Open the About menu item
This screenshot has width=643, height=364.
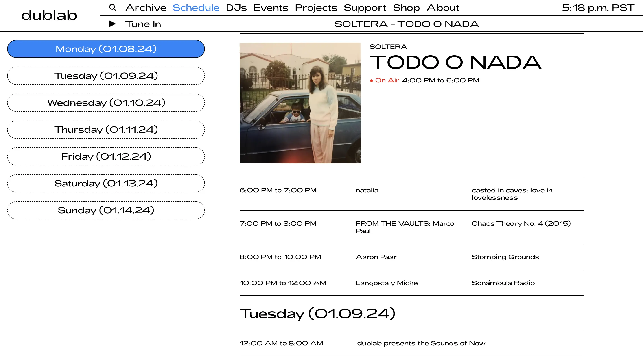443,8
